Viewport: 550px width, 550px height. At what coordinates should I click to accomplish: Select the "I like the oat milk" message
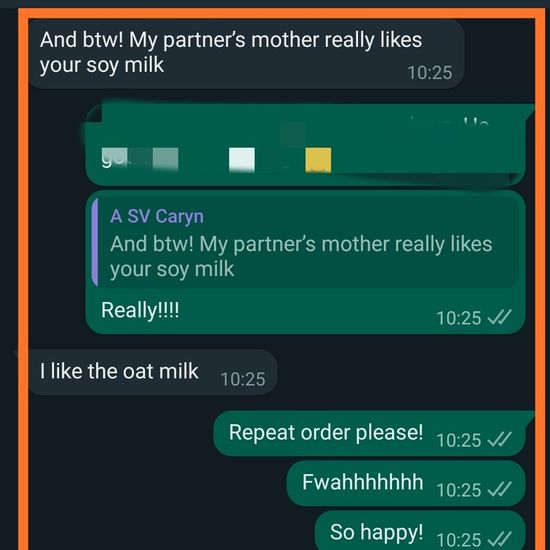point(153,372)
